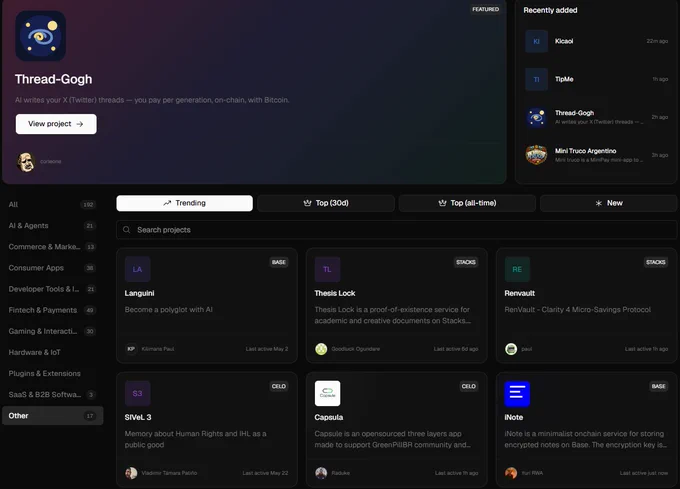Select the Gaming & Interactive category
Screen dimensions: 680x489
point(52,331)
